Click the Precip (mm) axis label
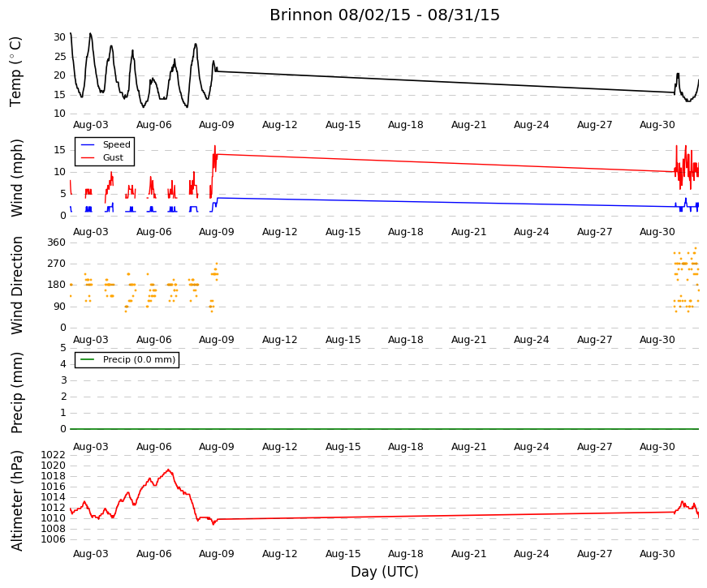Image resolution: width=707 pixels, height=588 pixels. [15, 393]
